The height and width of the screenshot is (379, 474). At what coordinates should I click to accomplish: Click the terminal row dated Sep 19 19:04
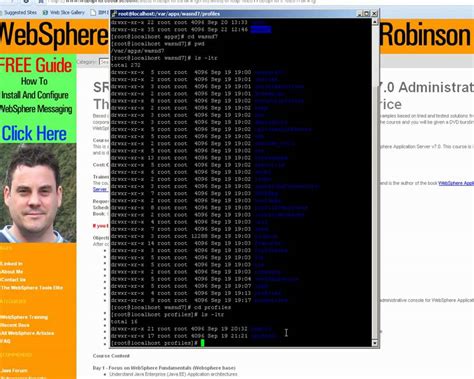pyautogui.click(x=205, y=279)
